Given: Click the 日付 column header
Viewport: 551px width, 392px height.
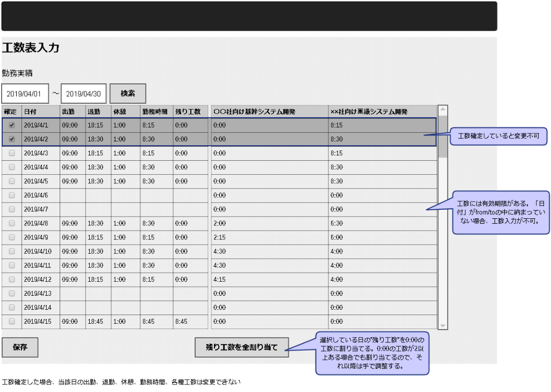Looking at the screenshot, I should coord(41,112).
